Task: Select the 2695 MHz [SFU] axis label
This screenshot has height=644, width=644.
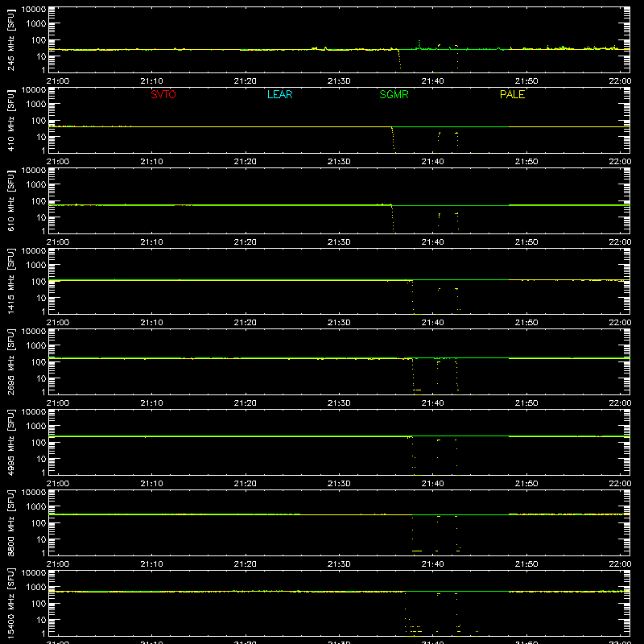Action: point(11,361)
